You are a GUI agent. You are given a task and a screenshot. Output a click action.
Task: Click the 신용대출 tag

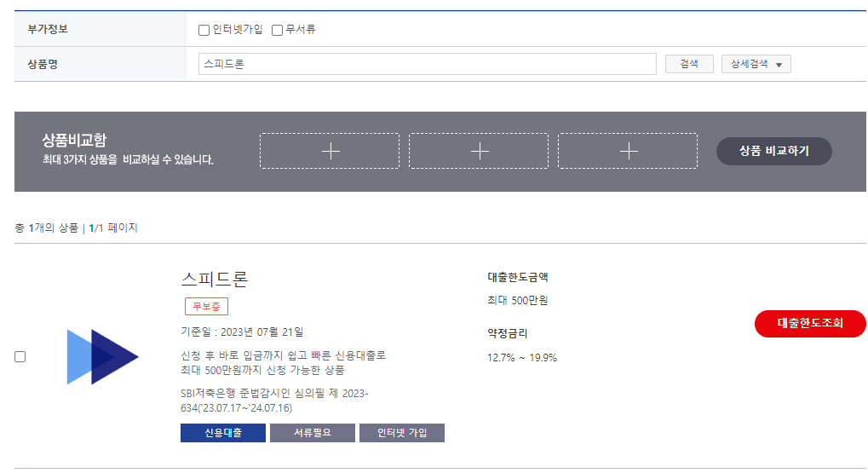tap(223, 433)
